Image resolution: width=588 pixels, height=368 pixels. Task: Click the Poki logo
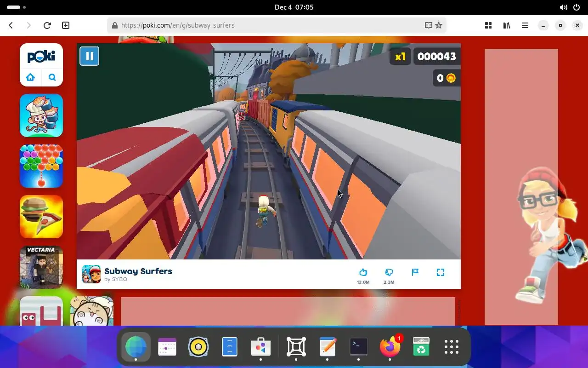tap(41, 57)
